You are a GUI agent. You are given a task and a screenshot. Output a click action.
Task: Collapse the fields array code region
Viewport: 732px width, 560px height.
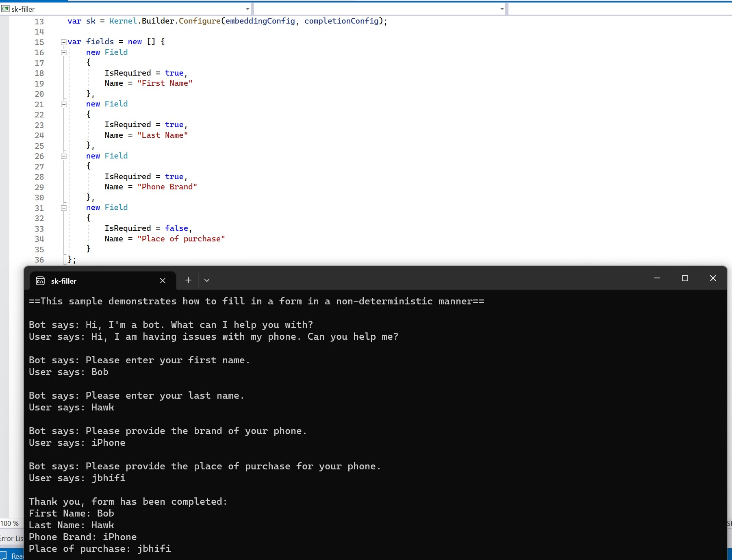(63, 42)
